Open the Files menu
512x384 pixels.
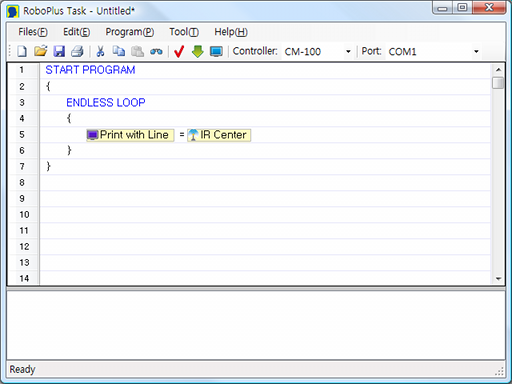tap(33, 32)
